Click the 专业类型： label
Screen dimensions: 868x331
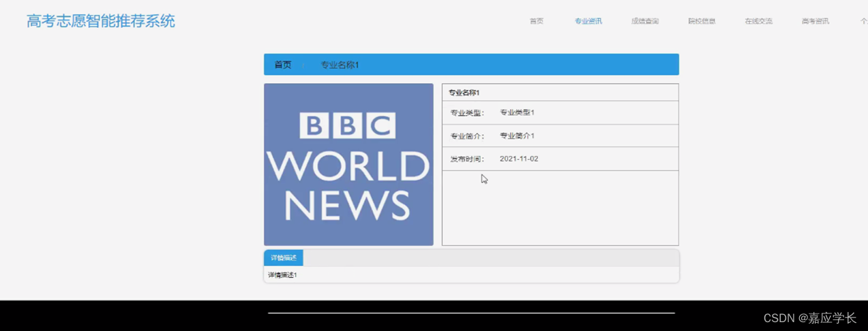click(467, 112)
